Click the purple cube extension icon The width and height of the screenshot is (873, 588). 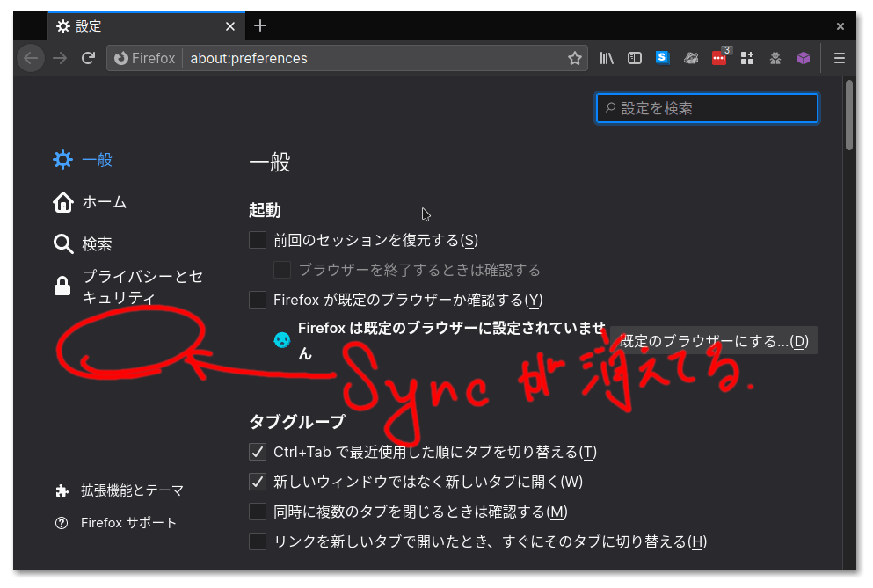(x=803, y=58)
